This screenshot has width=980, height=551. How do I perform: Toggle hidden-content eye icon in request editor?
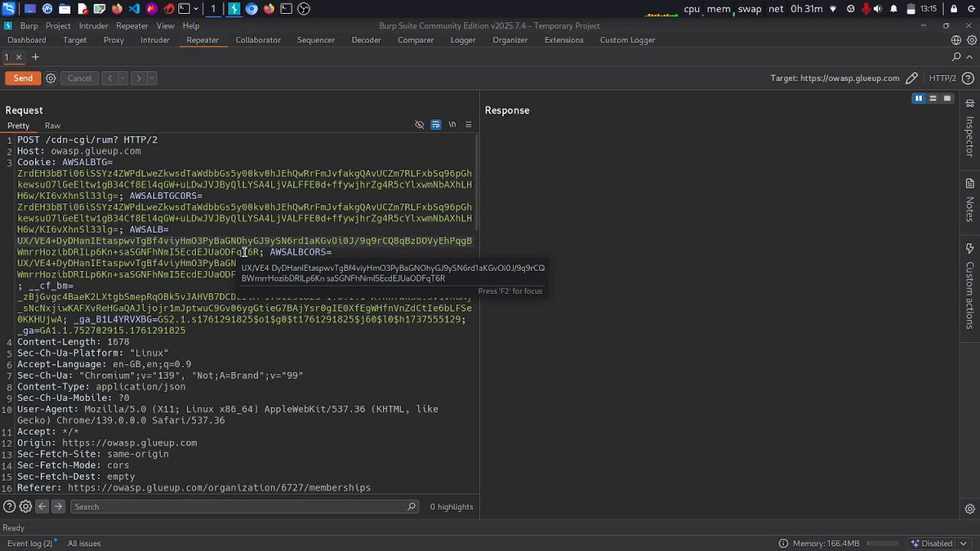click(419, 125)
